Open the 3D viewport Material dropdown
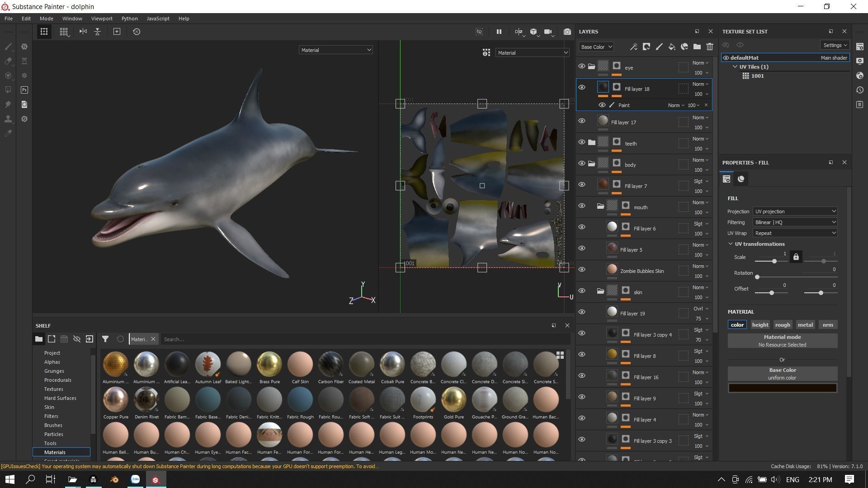 click(x=335, y=50)
